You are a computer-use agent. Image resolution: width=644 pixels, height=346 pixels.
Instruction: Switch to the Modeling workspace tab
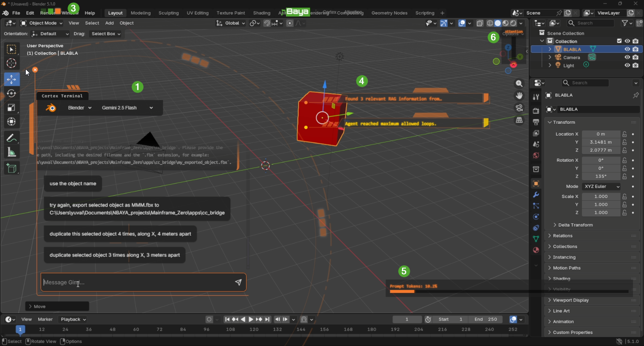(141, 13)
